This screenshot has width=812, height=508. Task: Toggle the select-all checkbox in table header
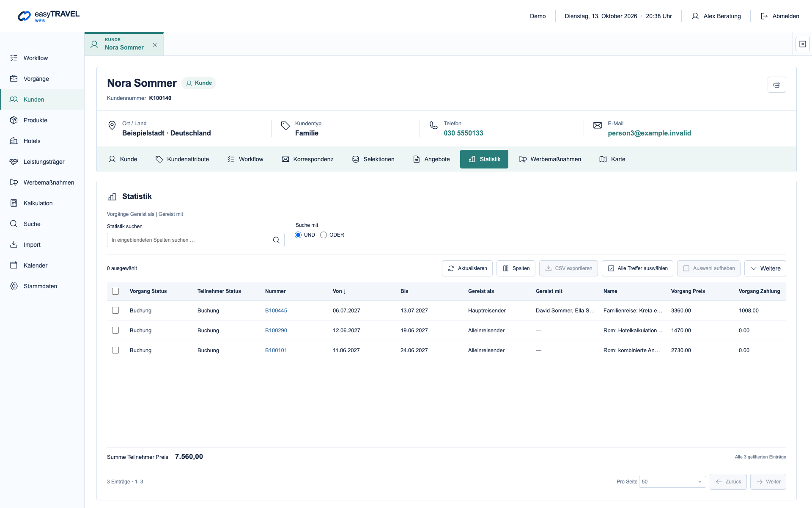[x=115, y=291]
